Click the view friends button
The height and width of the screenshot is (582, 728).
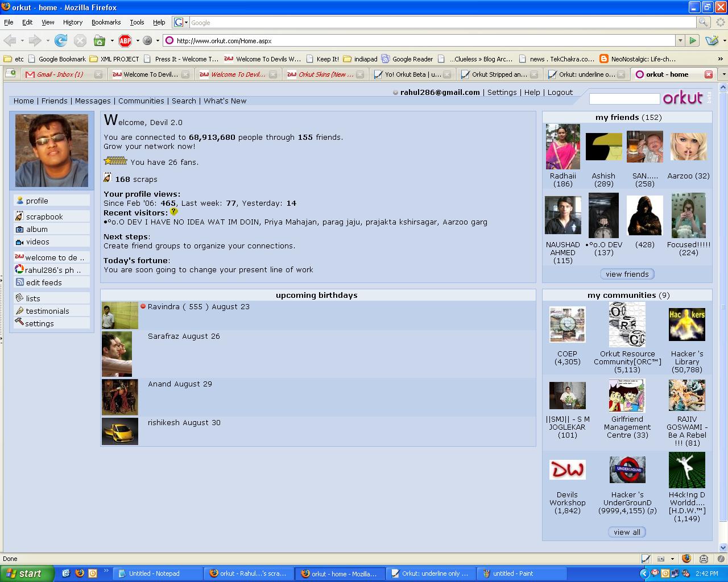[x=627, y=274]
